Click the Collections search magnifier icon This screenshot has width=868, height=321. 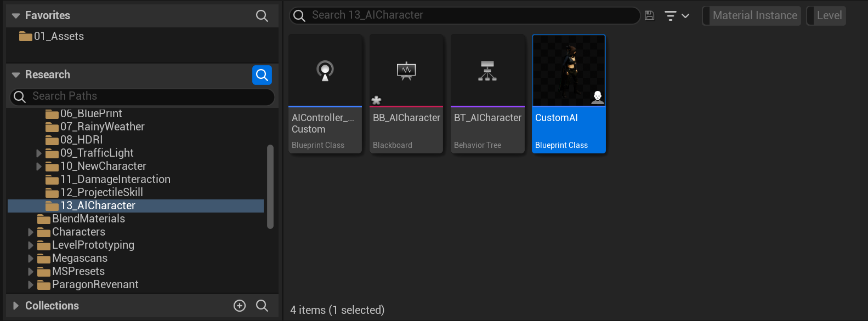click(262, 306)
